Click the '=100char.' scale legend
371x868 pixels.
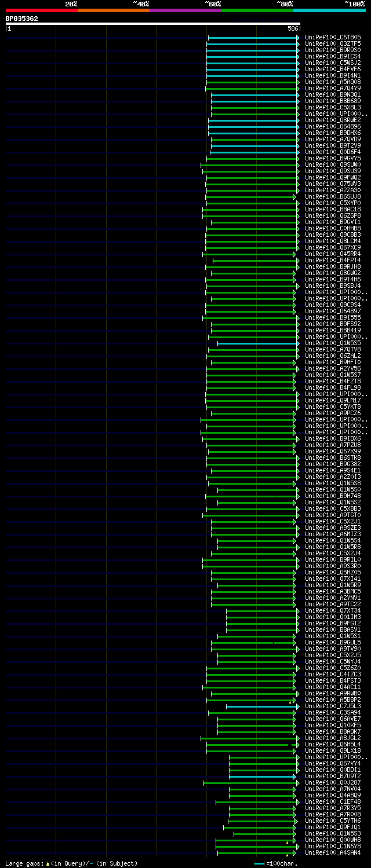(277, 863)
